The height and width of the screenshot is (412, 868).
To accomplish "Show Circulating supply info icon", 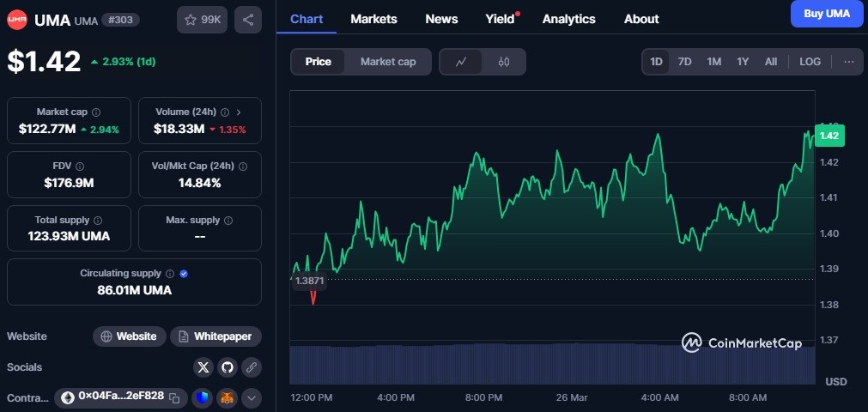I will tap(170, 274).
